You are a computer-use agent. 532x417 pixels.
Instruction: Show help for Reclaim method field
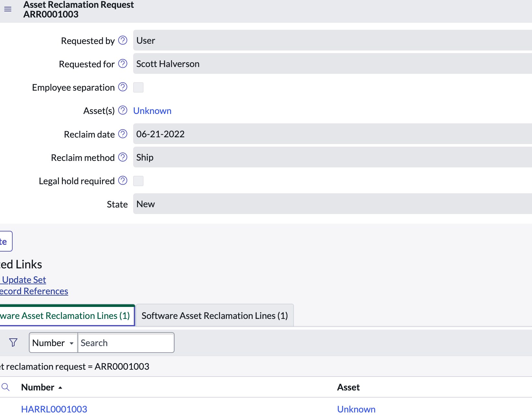122,157
